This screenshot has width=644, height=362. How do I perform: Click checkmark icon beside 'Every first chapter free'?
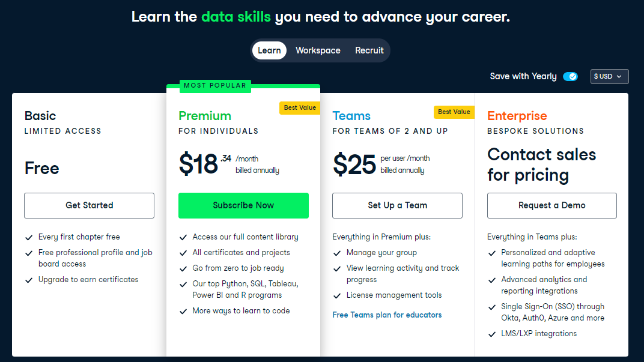click(x=29, y=237)
